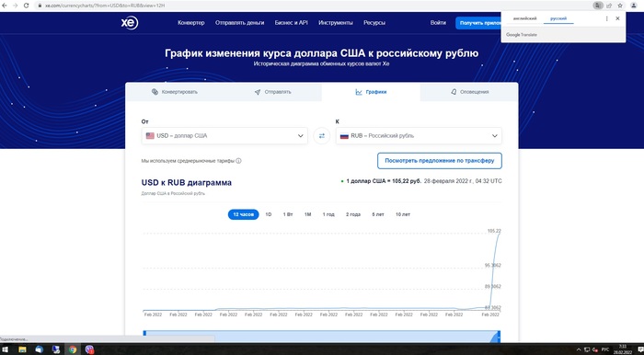Close the Google Translate popup
The width and height of the screenshot is (644, 355).
click(617, 18)
